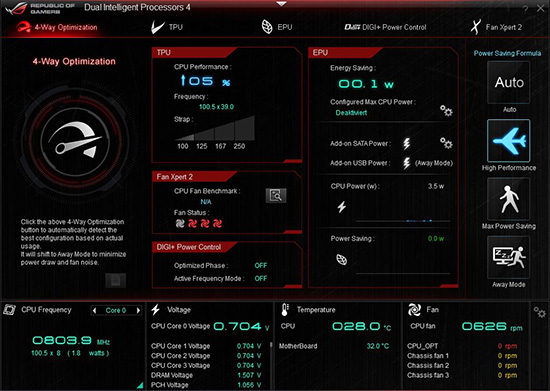
Task: Start 4-Way Optimization via the speedometer button
Action: (x=75, y=141)
